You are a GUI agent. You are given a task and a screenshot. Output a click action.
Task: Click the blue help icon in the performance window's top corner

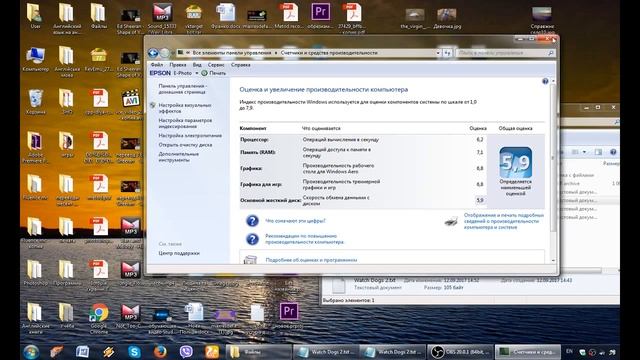point(545,81)
